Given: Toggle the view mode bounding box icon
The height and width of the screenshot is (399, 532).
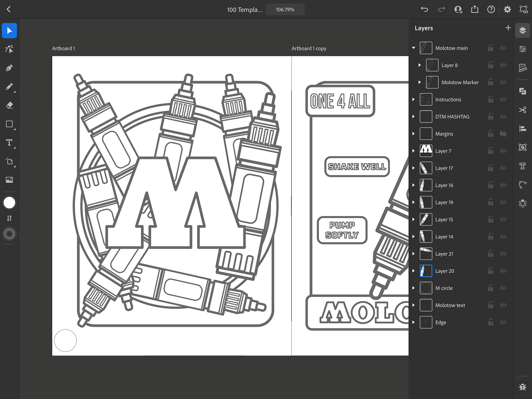Looking at the screenshot, I should click(523, 9).
